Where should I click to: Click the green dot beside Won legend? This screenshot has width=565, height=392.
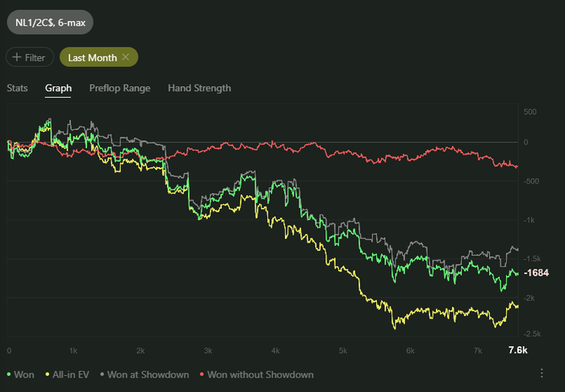(9, 374)
